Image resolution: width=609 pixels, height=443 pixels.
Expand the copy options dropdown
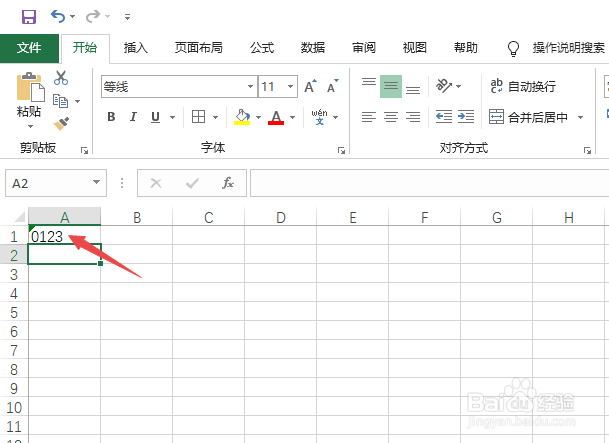coord(78,101)
